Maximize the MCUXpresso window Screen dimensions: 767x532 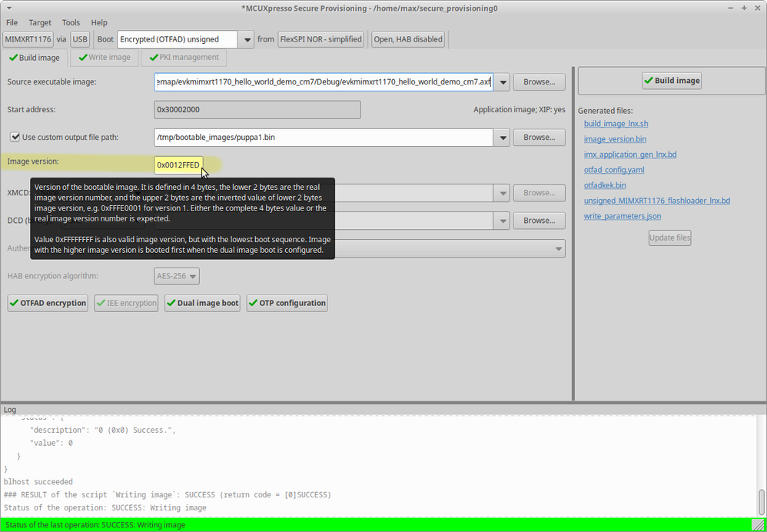(744, 8)
